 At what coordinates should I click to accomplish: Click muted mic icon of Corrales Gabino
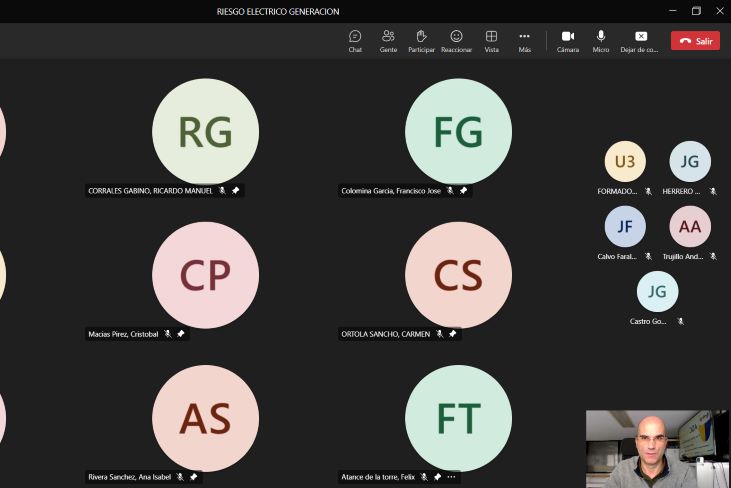(222, 191)
